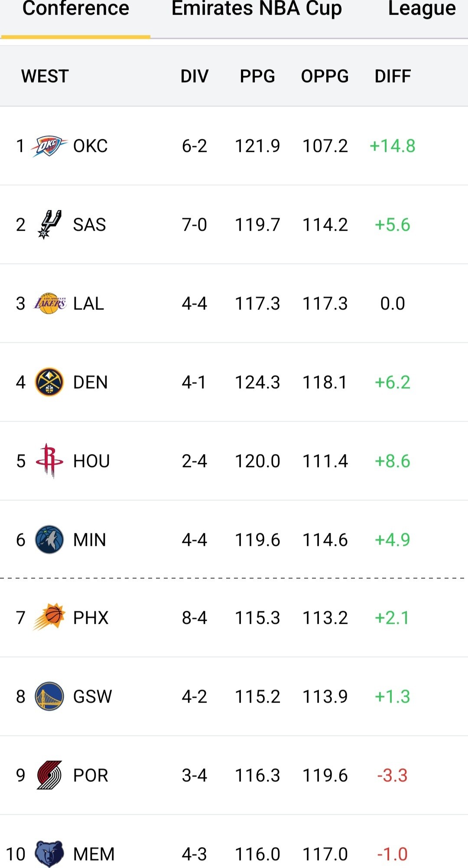468x868 pixels.
Task: Open the League standings tab
Action: [x=421, y=10]
